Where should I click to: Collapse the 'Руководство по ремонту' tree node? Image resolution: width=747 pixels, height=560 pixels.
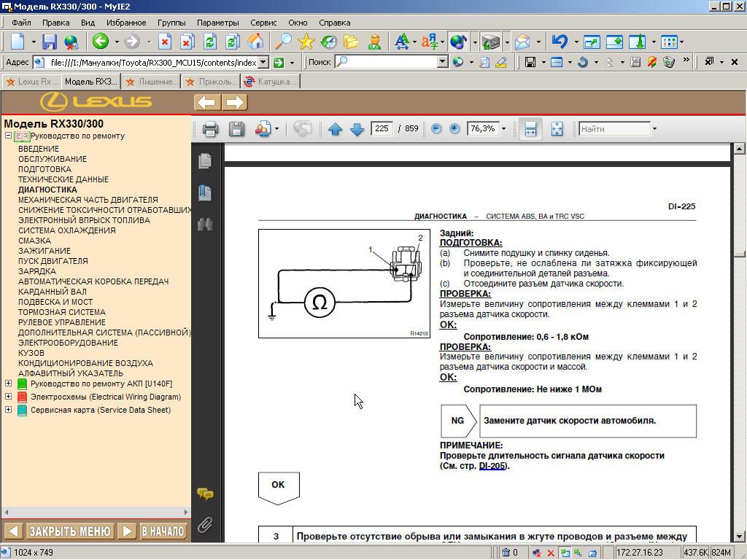point(9,136)
